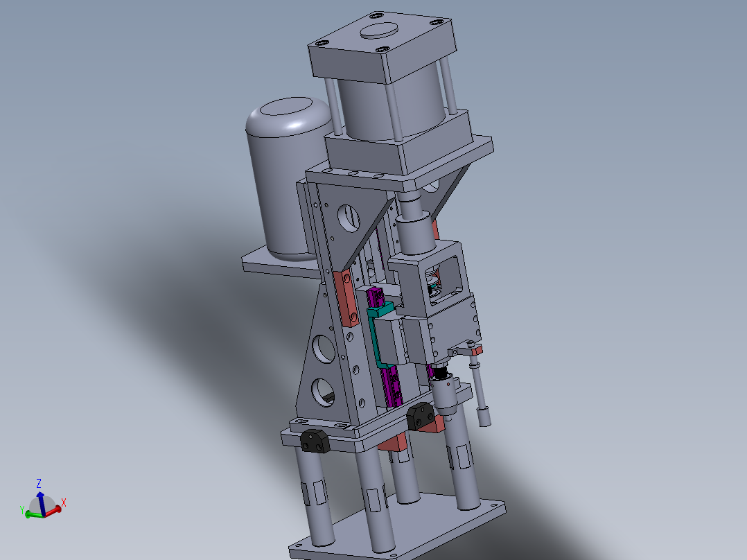Click the blue Z axis of the triad
The height and width of the screenshot is (560, 747).
(x=41, y=502)
